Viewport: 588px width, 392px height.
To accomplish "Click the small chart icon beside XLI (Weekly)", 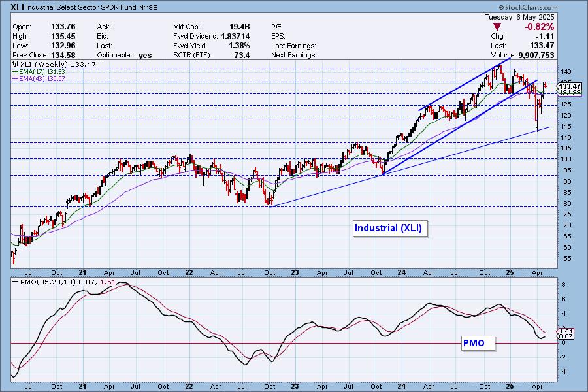I will coord(16,65).
